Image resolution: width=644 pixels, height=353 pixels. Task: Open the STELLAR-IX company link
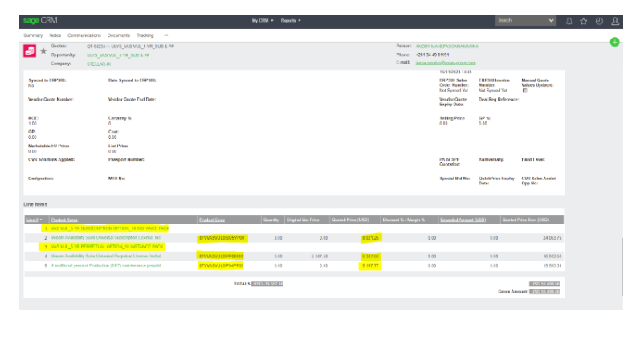coord(99,64)
